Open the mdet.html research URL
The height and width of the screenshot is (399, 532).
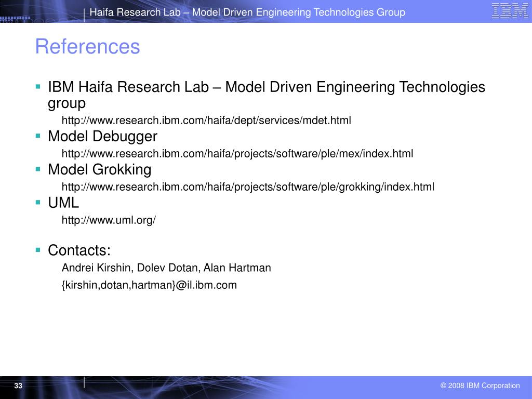point(206,121)
